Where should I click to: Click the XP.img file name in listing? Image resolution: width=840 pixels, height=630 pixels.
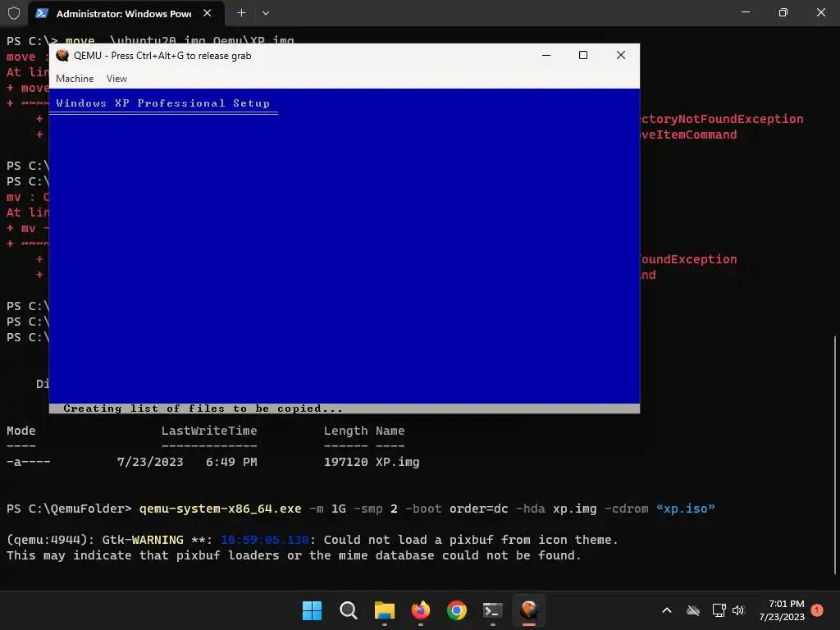click(x=398, y=462)
